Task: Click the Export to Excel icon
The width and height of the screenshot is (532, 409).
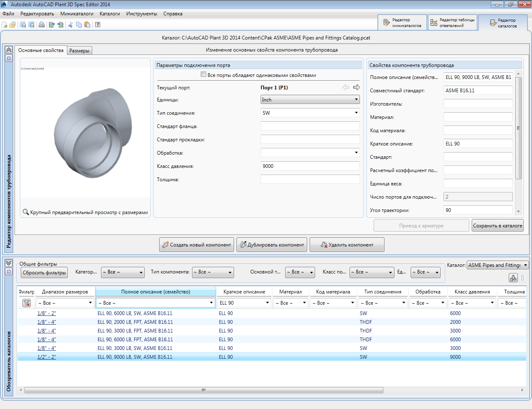Action: click(52, 25)
